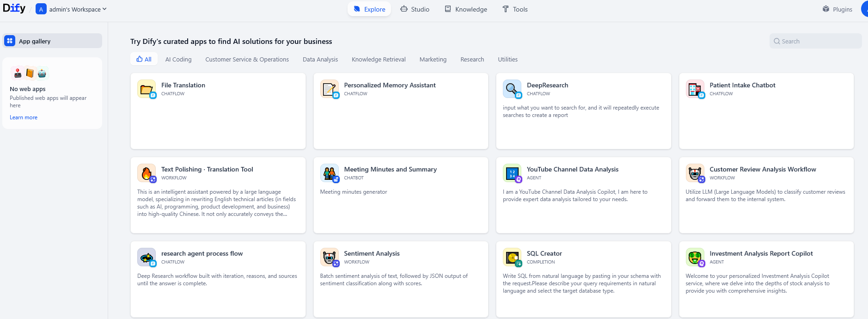Click the Dify logo

[14, 8]
